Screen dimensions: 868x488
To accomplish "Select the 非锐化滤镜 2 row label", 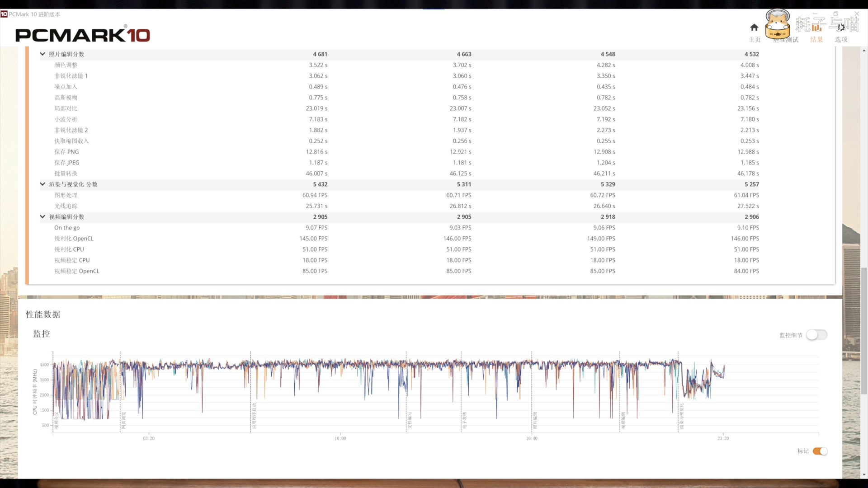I will [x=71, y=130].
